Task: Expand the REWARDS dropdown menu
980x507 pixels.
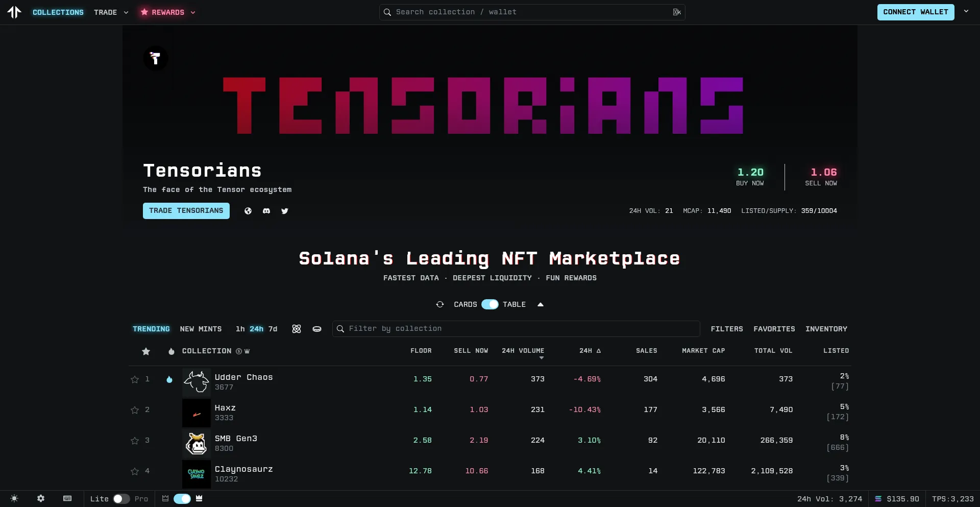Action: (168, 12)
